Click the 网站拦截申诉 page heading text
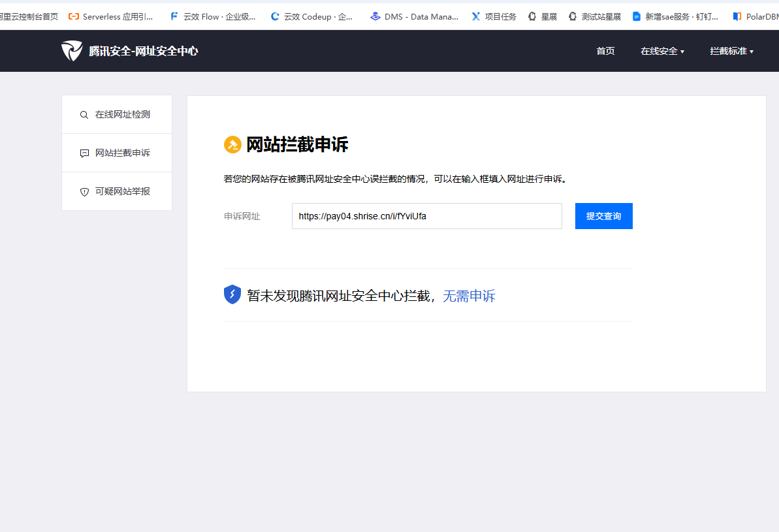The image size is (779, 532). [x=297, y=144]
